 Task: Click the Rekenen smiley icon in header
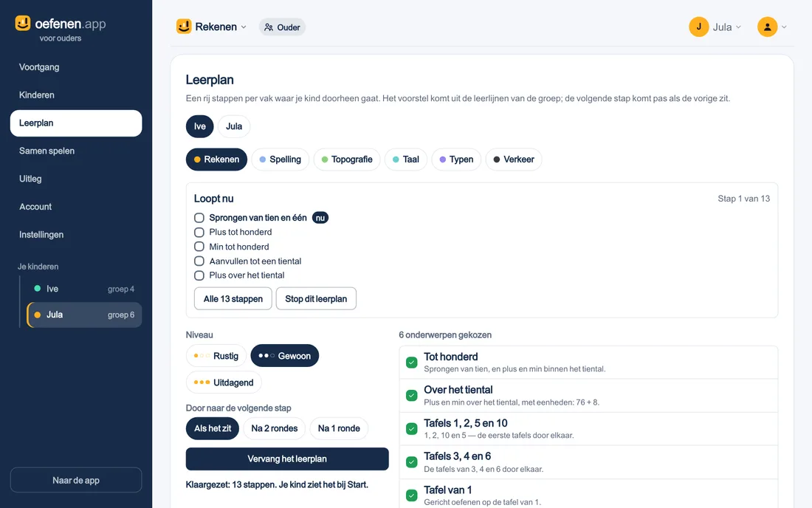pos(184,27)
